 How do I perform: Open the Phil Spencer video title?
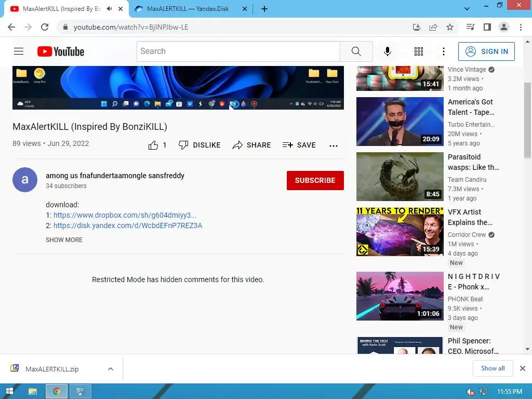[x=473, y=346]
